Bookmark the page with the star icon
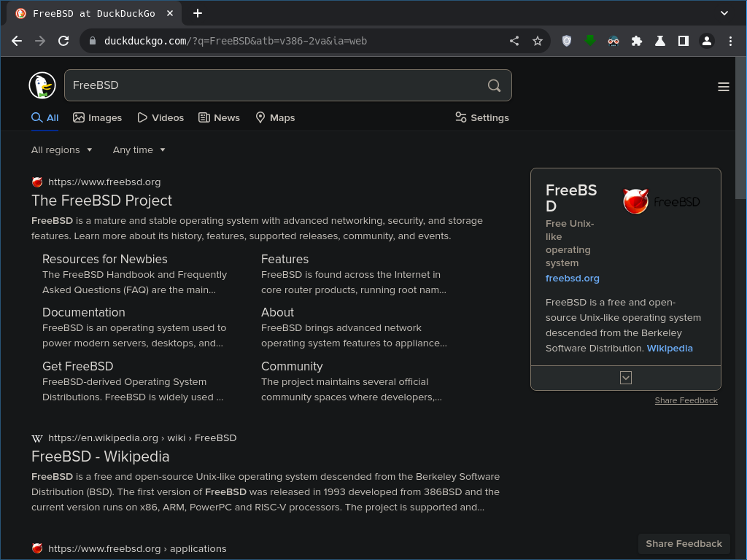Viewport: 747px width, 560px height. [538, 41]
